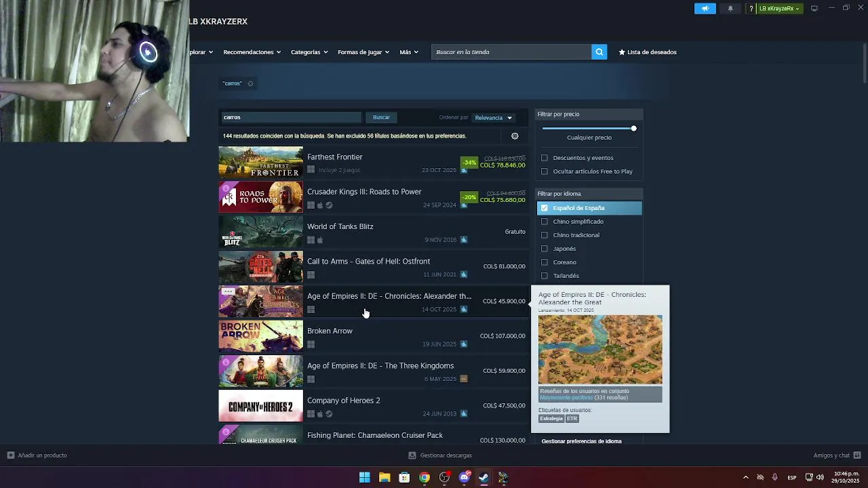
Task: Open Microsoft Store from the taskbar
Action: 404,477
